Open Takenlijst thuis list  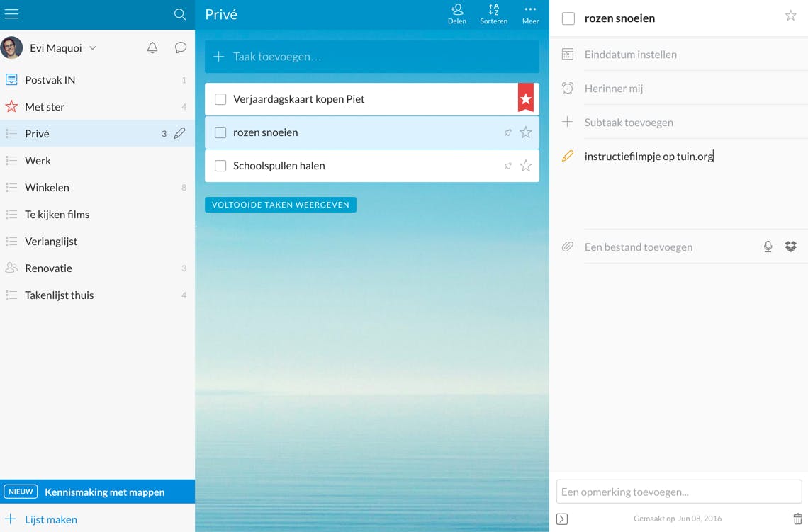[x=97, y=295]
